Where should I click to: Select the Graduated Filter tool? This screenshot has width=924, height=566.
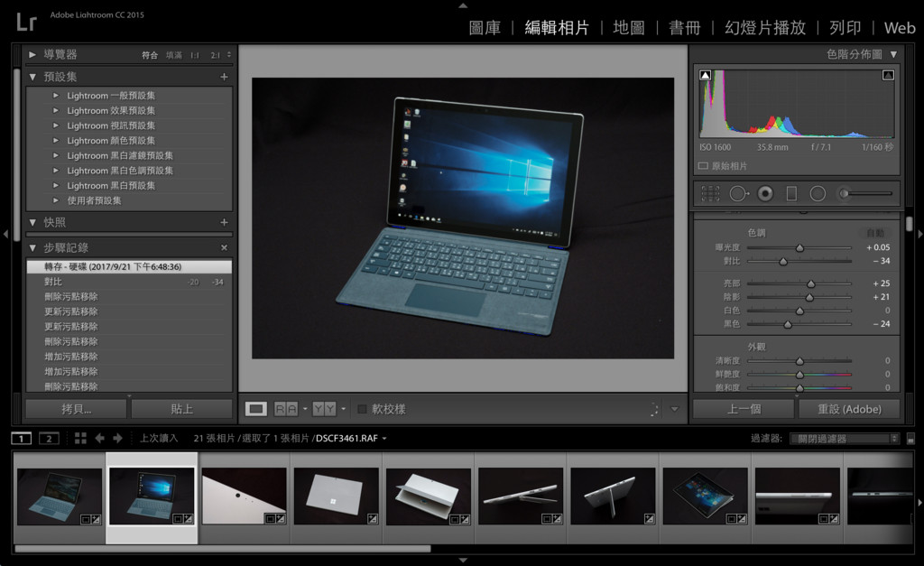[791, 193]
